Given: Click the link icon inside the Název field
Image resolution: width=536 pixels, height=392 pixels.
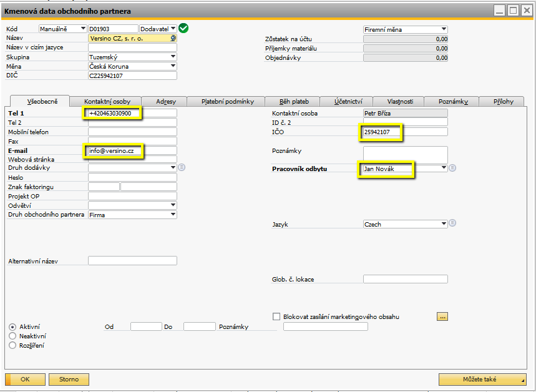Looking at the screenshot, I should 173,38.
